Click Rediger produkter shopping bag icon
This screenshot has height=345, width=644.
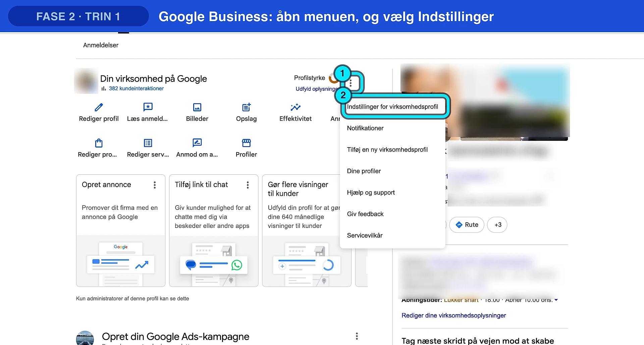pyautogui.click(x=99, y=143)
